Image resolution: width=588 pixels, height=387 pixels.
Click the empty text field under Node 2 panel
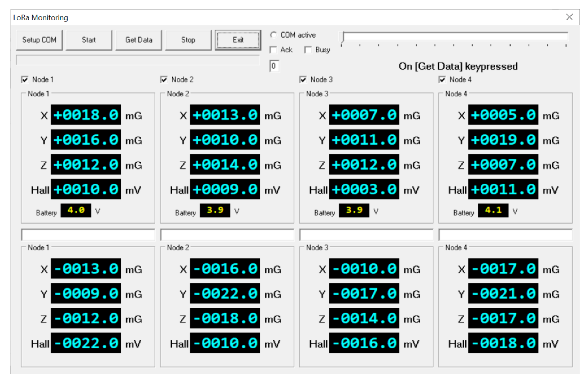coord(227,235)
